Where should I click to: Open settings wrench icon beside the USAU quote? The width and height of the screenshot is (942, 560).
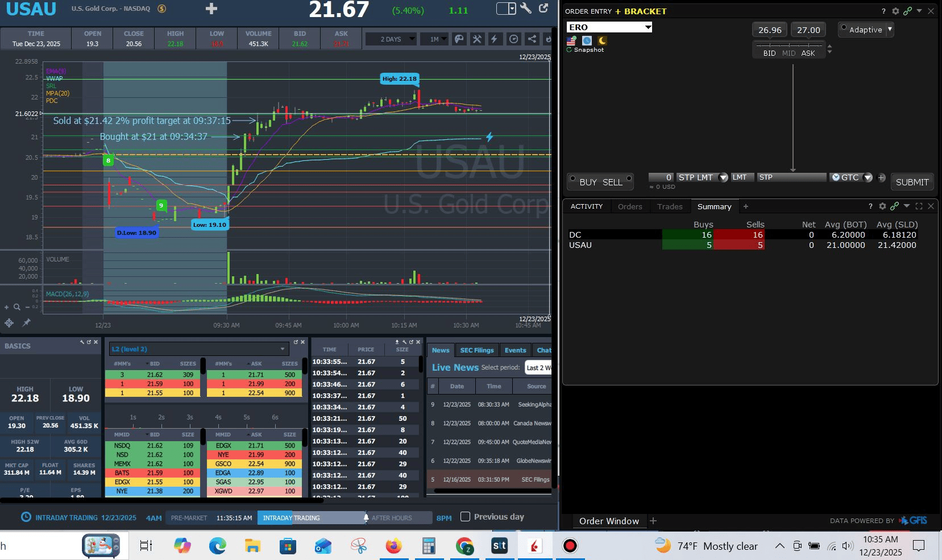coord(526,9)
